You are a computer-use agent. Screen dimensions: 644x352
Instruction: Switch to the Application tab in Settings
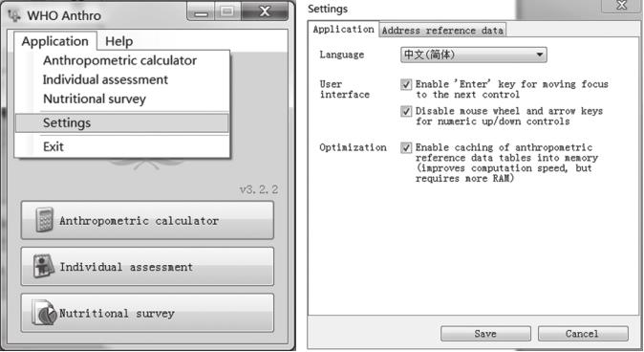pyautogui.click(x=343, y=30)
